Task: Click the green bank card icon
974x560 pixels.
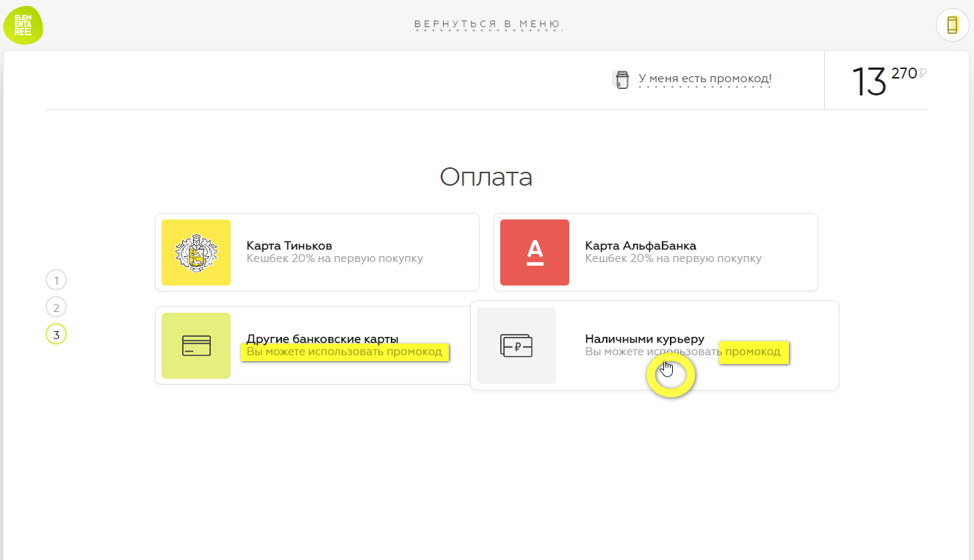Action: (x=196, y=346)
